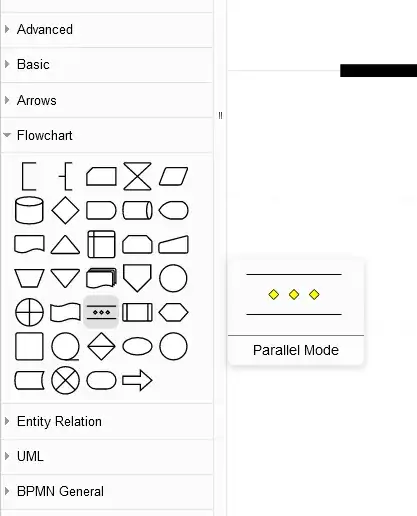Screen dimensions: 417x516
Task: Select the Collate hourglass shape
Action: click(137, 176)
